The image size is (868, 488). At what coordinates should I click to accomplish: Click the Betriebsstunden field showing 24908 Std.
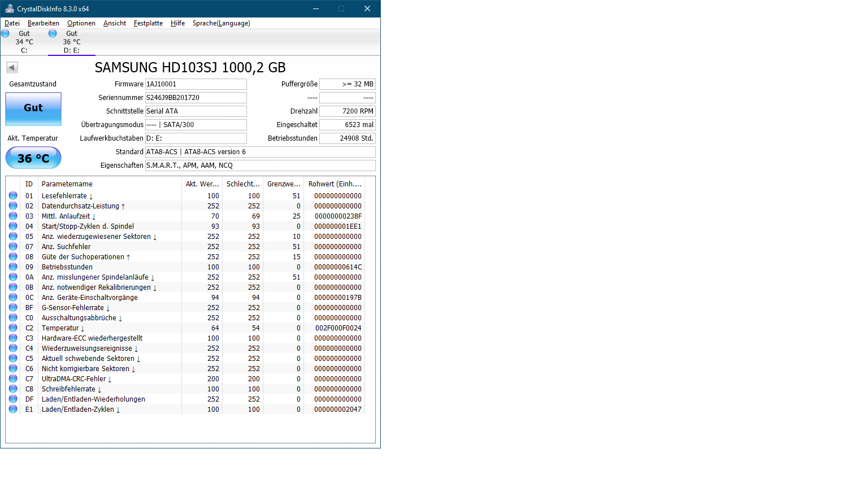(348, 138)
